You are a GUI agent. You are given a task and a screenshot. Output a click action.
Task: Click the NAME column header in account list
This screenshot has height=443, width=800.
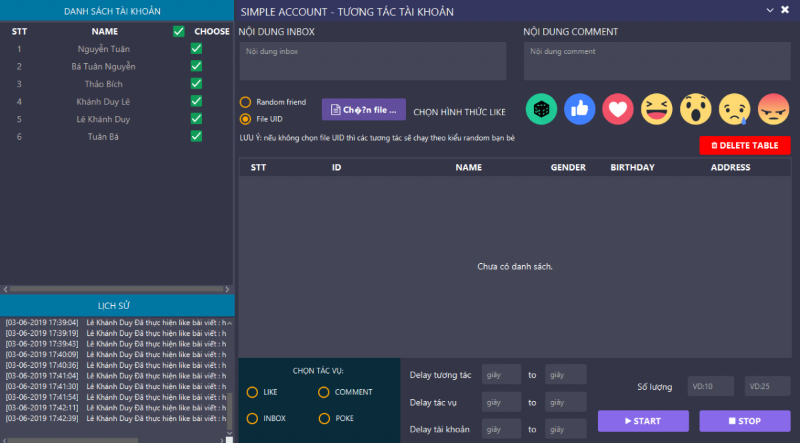pos(105,32)
